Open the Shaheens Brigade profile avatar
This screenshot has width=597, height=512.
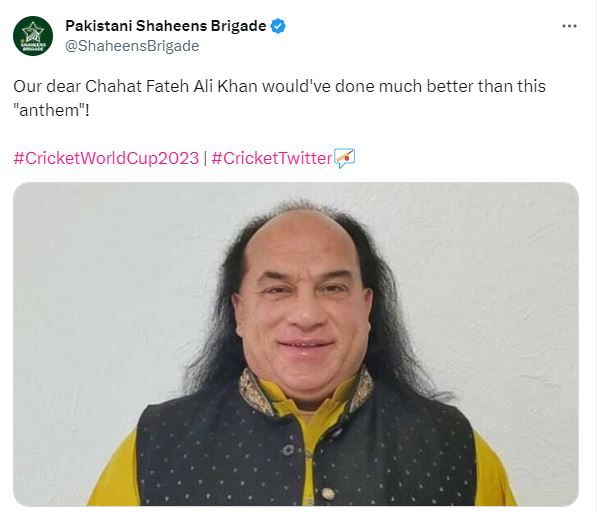coord(33,36)
